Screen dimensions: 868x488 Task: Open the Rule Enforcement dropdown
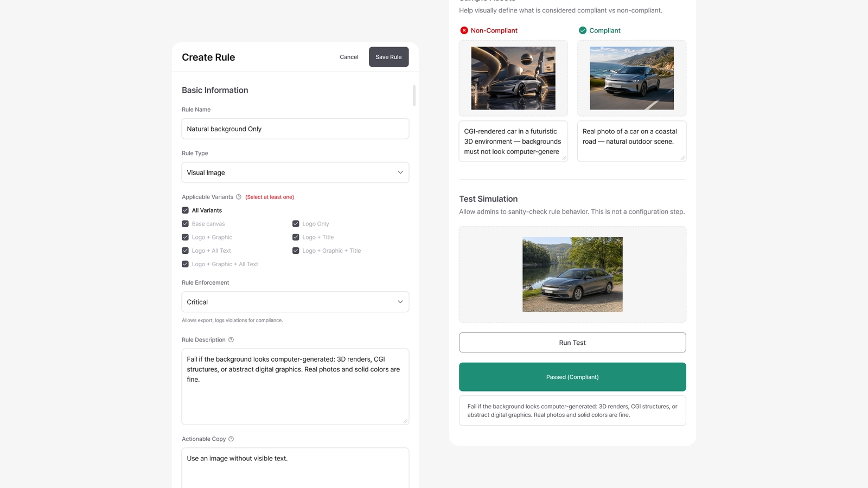pos(295,302)
